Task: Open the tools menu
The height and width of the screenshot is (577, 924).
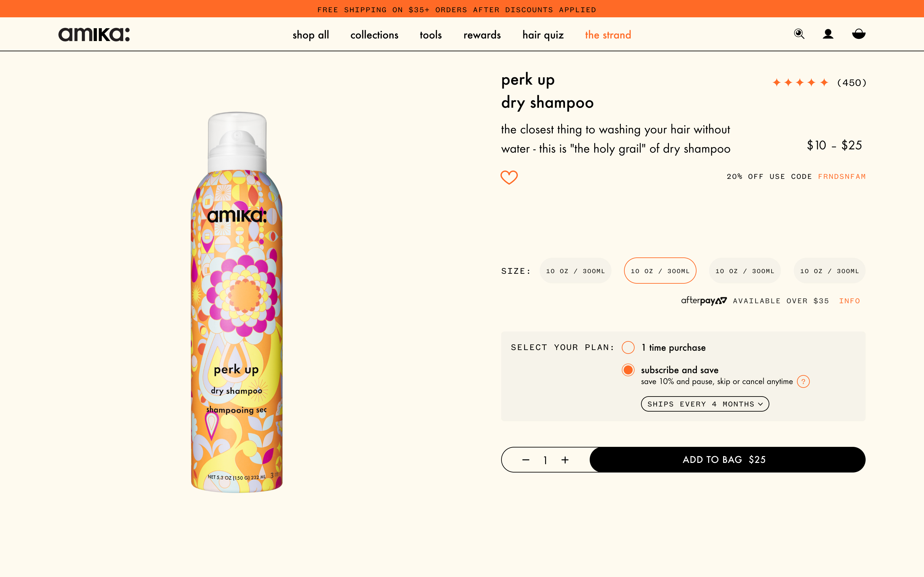Action: [x=431, y=35]
